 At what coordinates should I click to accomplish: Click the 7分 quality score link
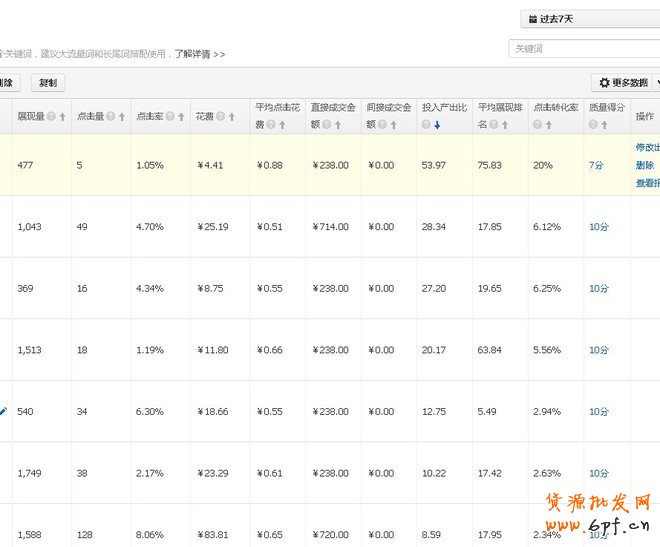point(595,165)
